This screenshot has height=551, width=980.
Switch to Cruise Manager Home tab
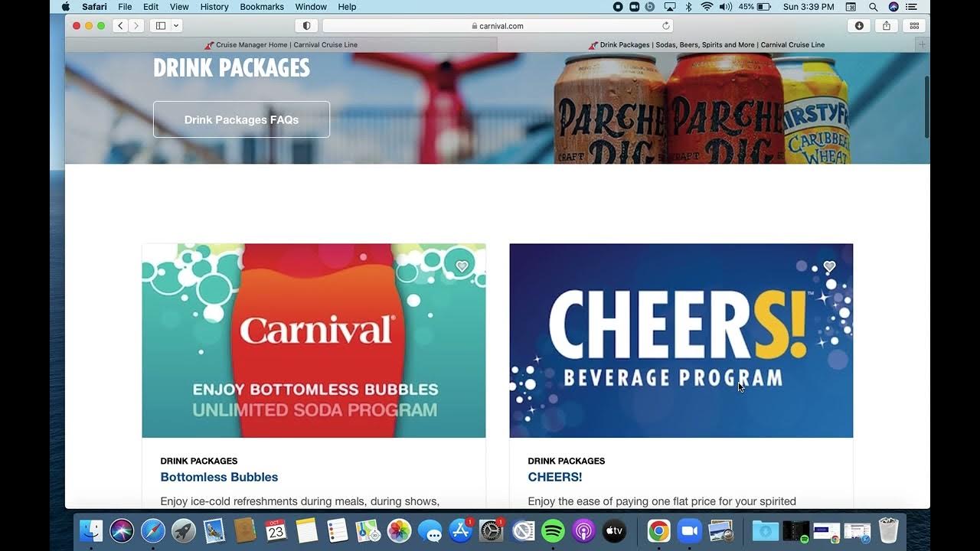(x=281, y=44)
